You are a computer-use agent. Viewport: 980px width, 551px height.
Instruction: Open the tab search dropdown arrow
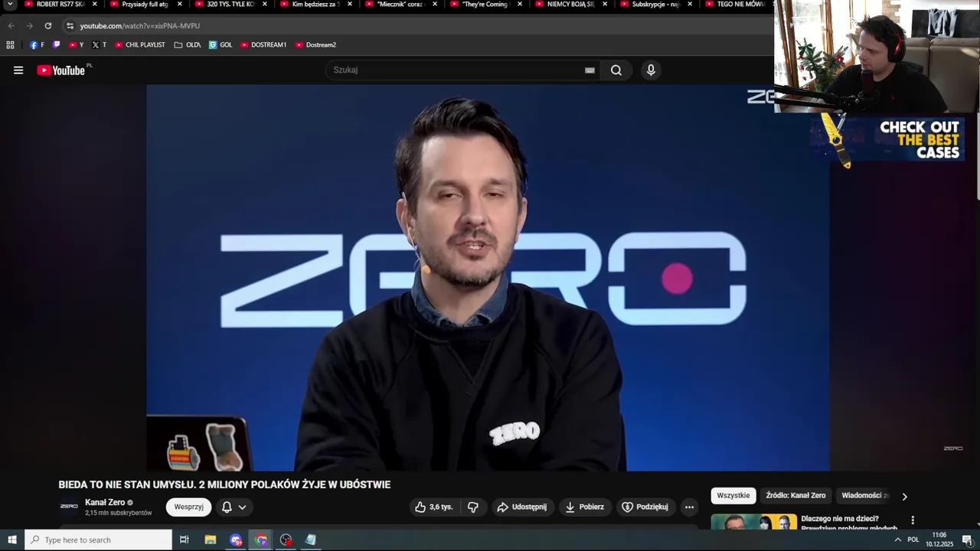[10, 5]
